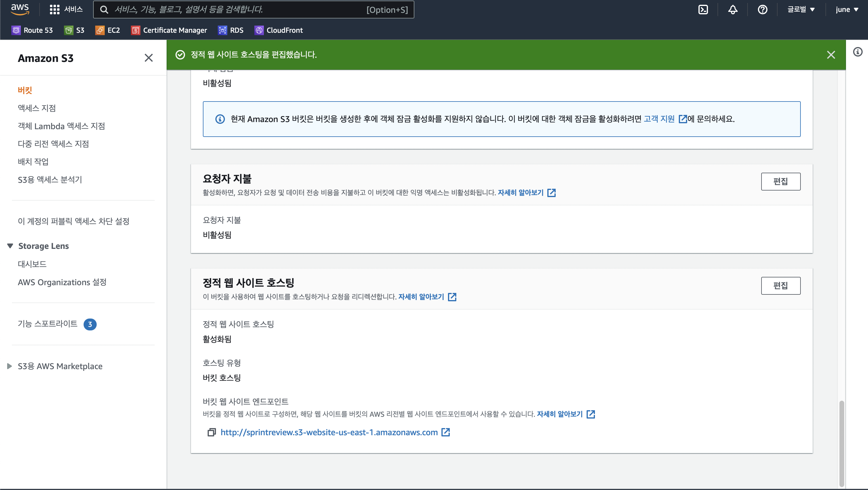This screenshot has height=490, width=868.
Task: Open AWS Organizations 설정
Action: [x=62, y=282]
